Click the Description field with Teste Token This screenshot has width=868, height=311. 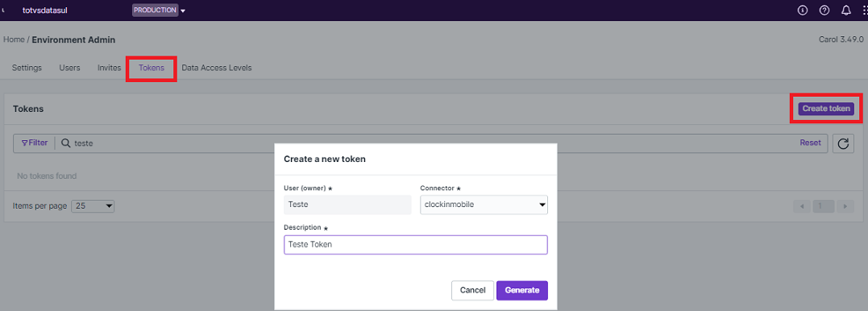point(416,245)
